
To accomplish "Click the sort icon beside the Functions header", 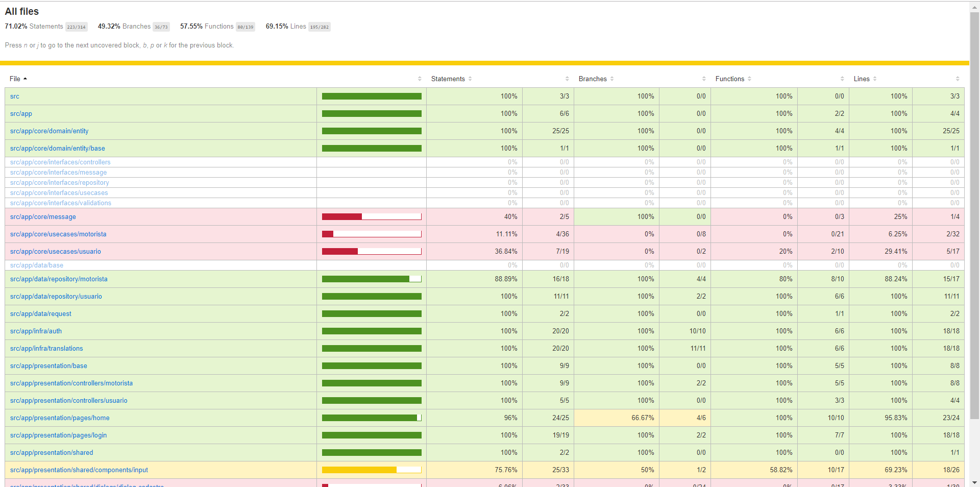I will click(749, 79).
